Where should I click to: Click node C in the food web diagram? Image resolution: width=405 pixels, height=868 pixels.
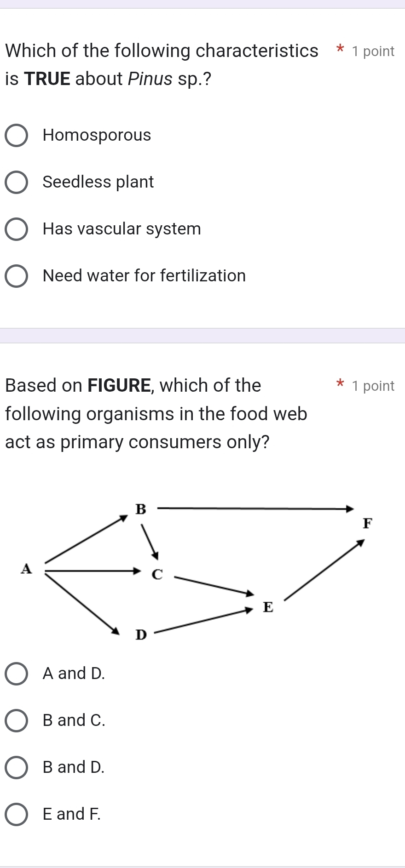click(x=157, y=575)
